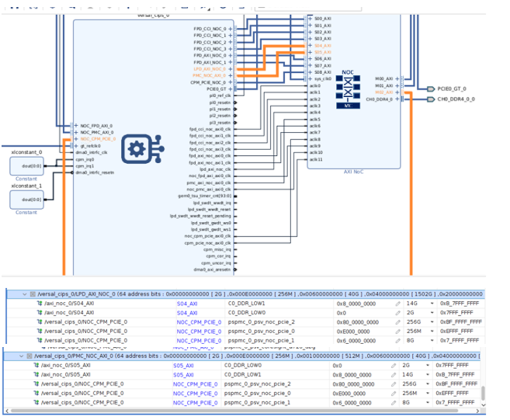Click pencil edit icon beside 0x80_0000_0000 under PMC_NOC_AXI_0
The height and width of the screenshot is (420, 510).
coord(393,384)
